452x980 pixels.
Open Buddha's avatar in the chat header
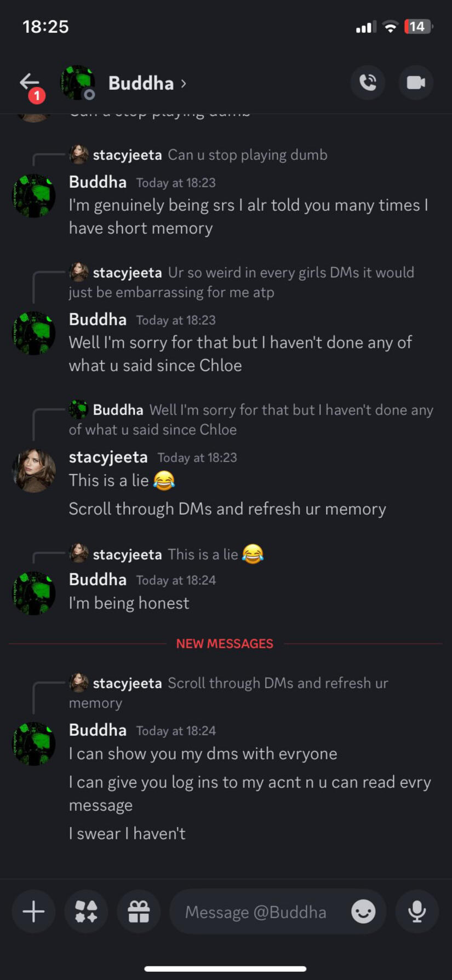click(x=78, y=83)
